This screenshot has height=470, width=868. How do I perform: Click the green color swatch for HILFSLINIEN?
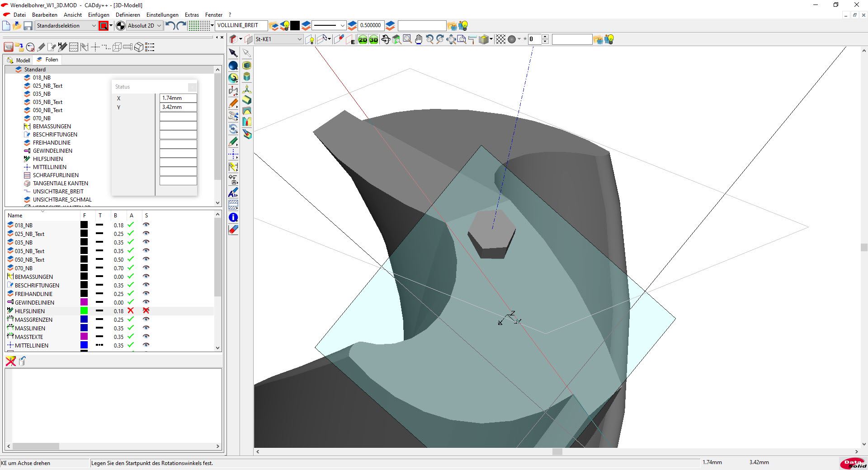pyautogui.click(x=84, y=311)
